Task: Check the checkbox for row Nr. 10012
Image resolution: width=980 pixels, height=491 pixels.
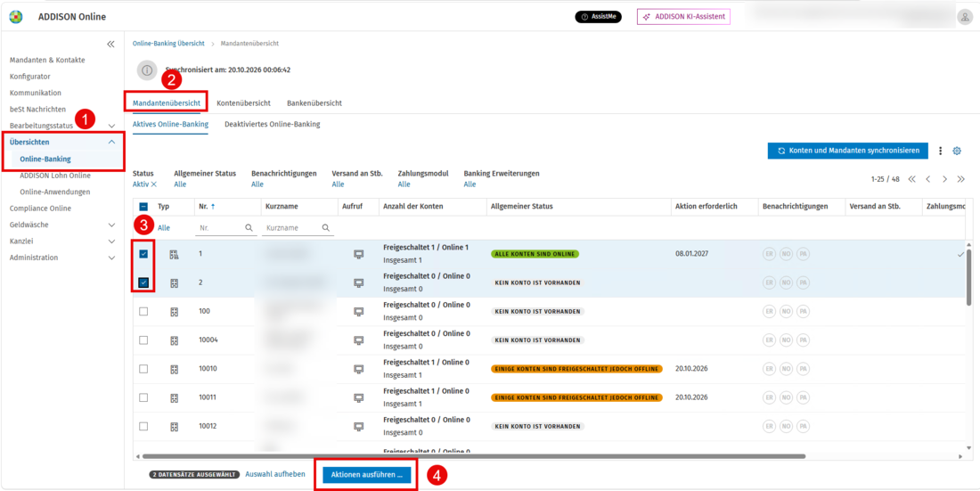Action: [143, 427]
